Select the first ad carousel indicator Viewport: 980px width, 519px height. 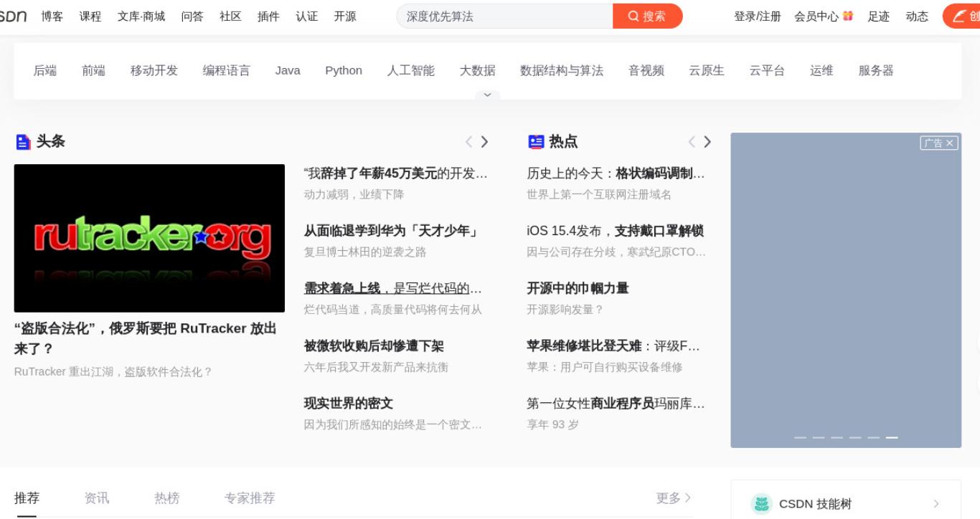click(x=800, y=437)
